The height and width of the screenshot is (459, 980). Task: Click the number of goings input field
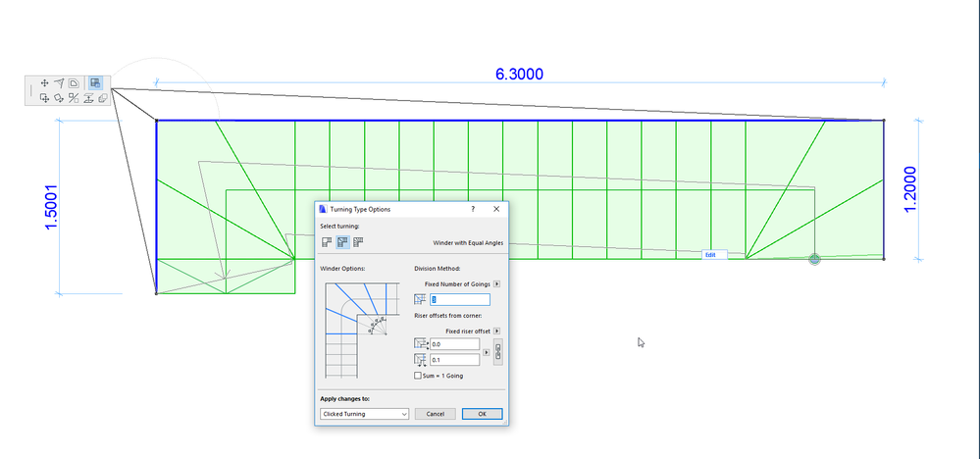(460, 300)
